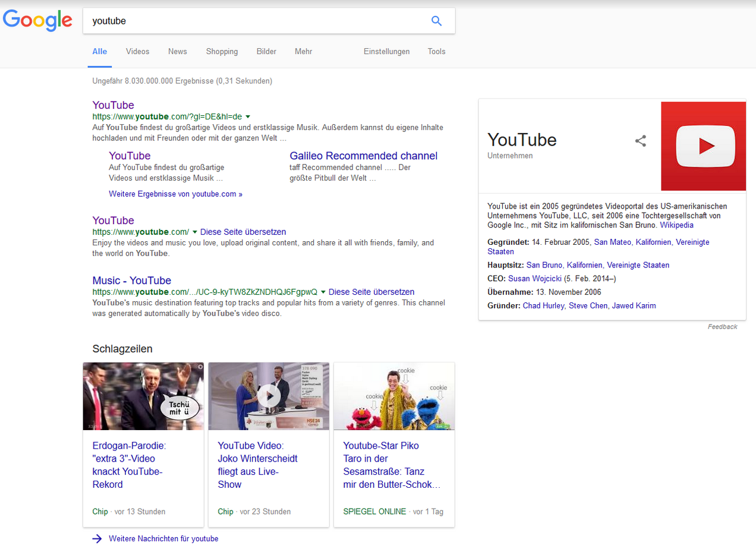
Task: Click the arrow icon beside Weitere Nachrichten
Action: coord(97,538)
